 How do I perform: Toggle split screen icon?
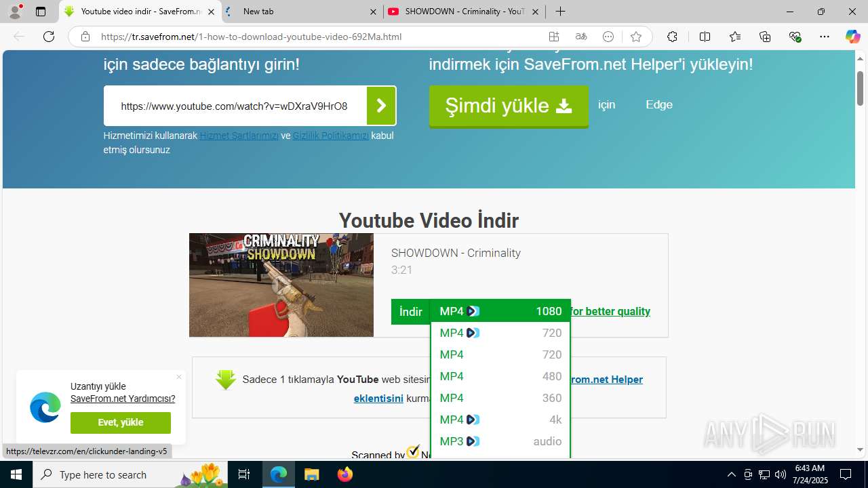click(705, 37)
